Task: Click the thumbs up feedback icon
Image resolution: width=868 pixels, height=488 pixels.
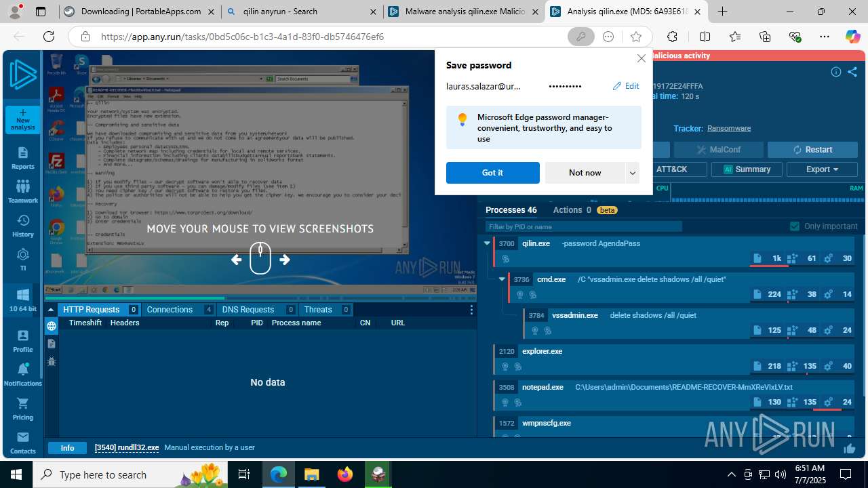Action: pyautogui.click(x=850, y=448)
